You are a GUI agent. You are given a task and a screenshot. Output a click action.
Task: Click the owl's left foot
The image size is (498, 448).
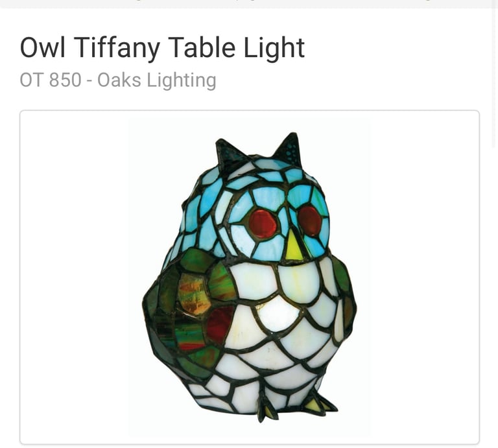click(x=265, y=408)
